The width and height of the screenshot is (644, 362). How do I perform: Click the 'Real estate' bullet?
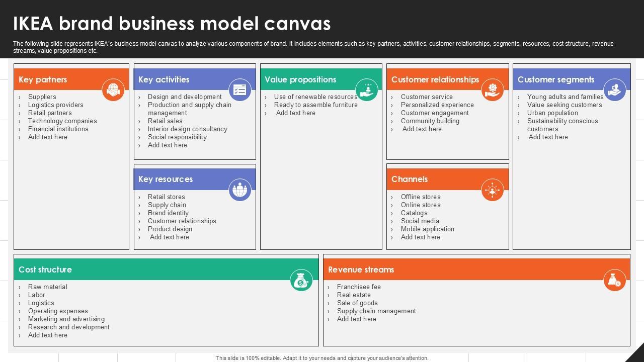coord(354,295)
